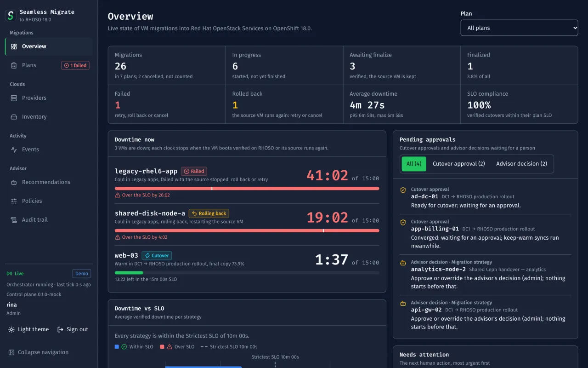Click the Policies sliders icon
Viewport: 588px width, 368px height.
[x=14, y=201]
